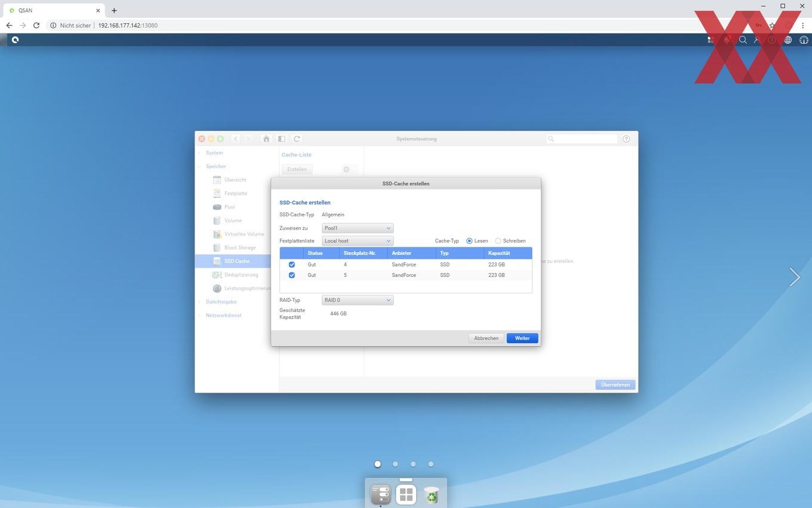Image resolution: width=812 pixels, height=508 pixels.
Task: Click the Virtuelles Volume icon in sidebar
Action: (217, 234)
